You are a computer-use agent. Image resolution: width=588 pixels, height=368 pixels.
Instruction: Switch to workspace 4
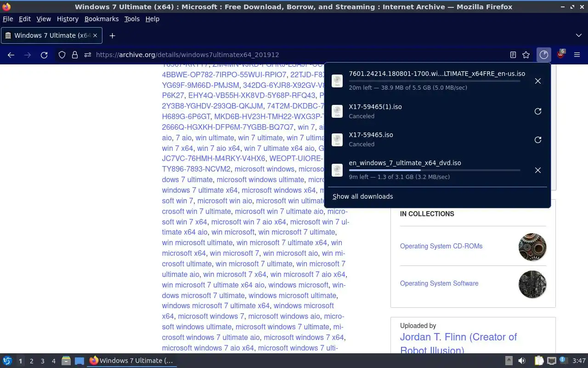[54, 361]
